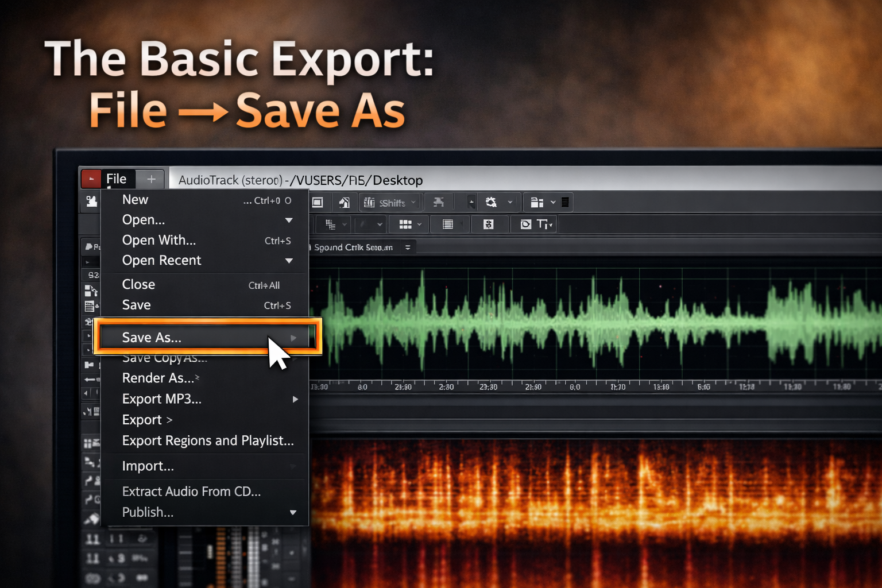Click the green waveform in the audio track

(x=574, y=322)
